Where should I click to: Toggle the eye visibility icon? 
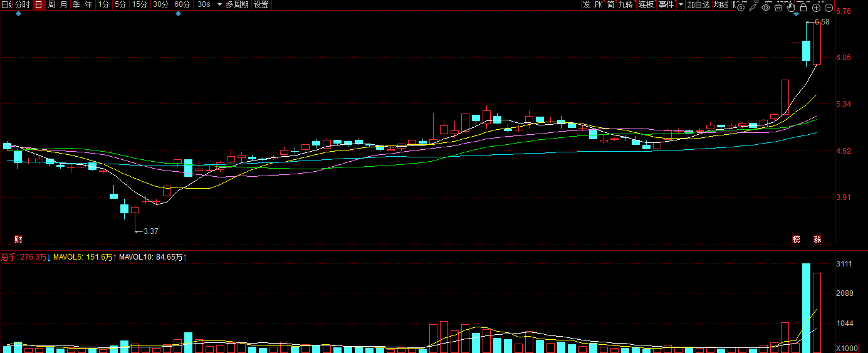tap(766, 8)
